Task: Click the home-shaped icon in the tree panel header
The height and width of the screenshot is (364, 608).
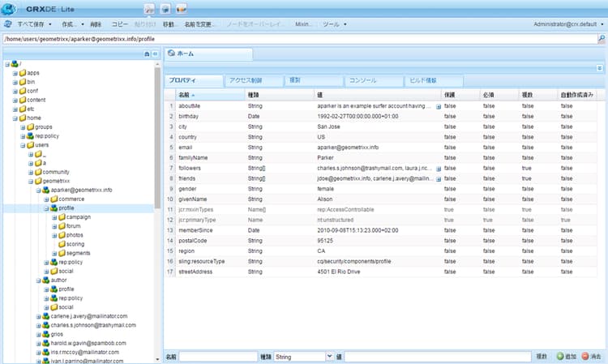Action: point(147,54)
